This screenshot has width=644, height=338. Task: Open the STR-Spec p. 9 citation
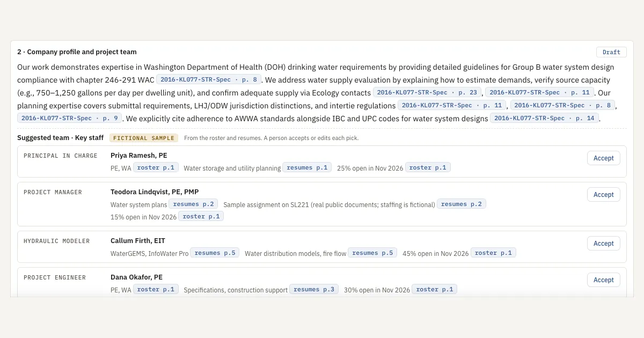tap(70, 118)
